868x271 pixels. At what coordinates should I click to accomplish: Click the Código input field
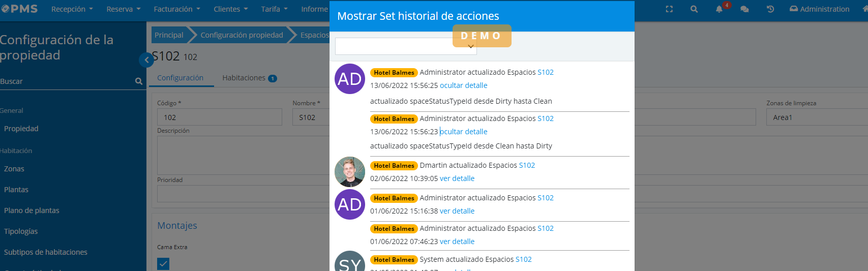pos(219,117)
